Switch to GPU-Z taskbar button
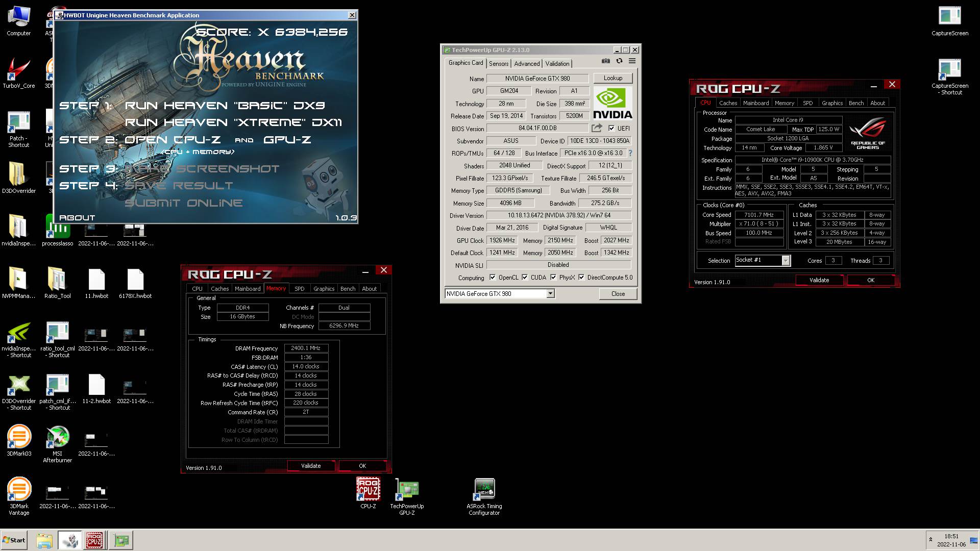Viewport: 980px width, 551px height. (121, 540)
